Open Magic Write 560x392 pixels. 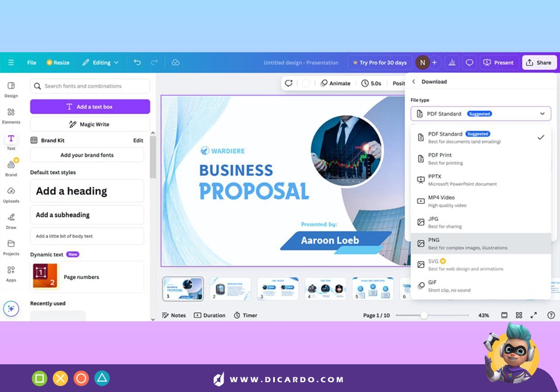click(x=90, y=124)
